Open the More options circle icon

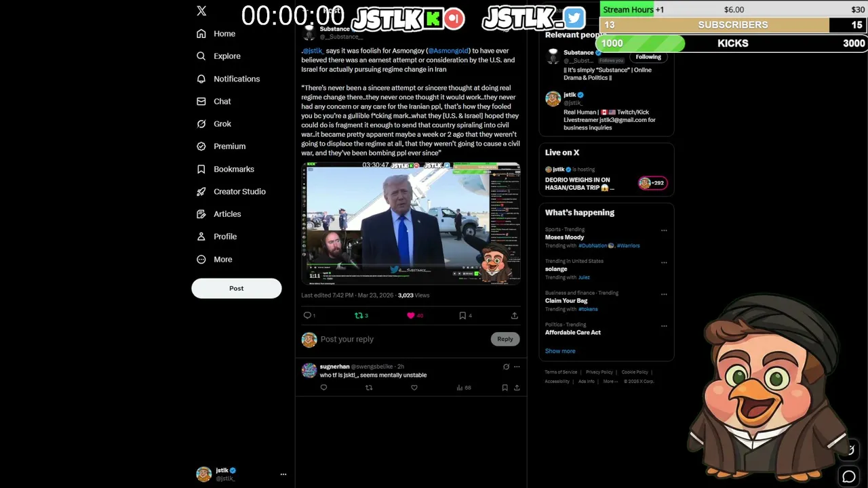(x=201, y=259)
